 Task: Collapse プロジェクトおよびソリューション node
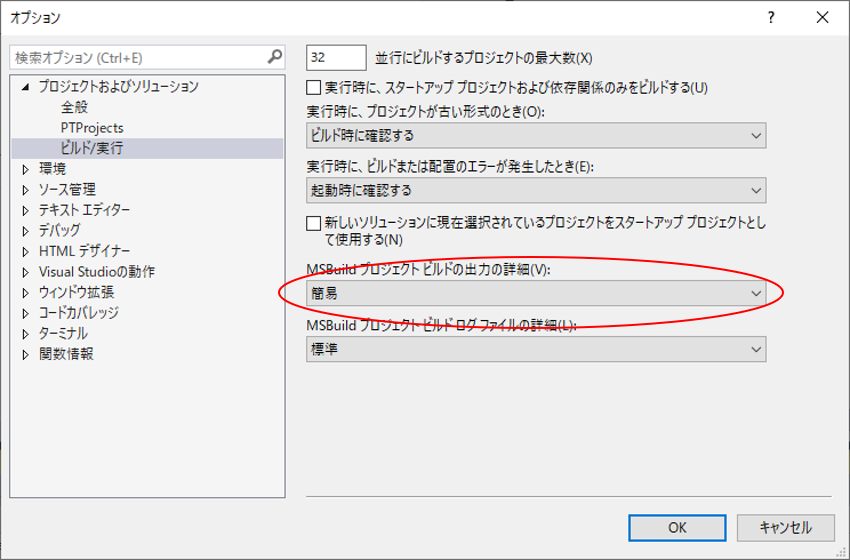click(x=26, y=87)
